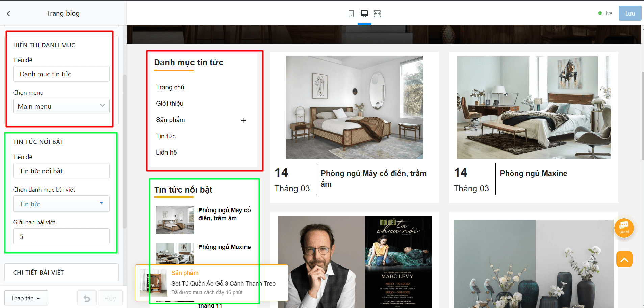Go back from Trang blog panel

click(8, 13)
